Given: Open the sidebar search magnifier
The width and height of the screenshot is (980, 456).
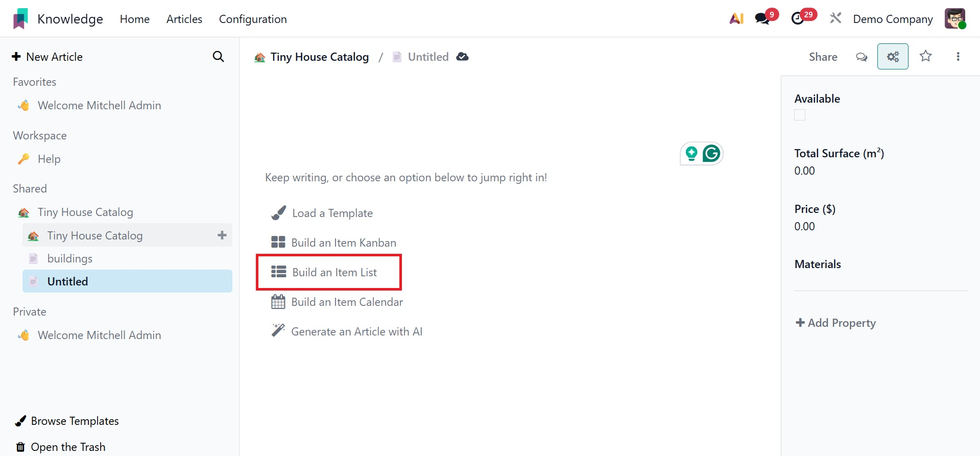Looking at the screenshot, I should pos(218,57).
